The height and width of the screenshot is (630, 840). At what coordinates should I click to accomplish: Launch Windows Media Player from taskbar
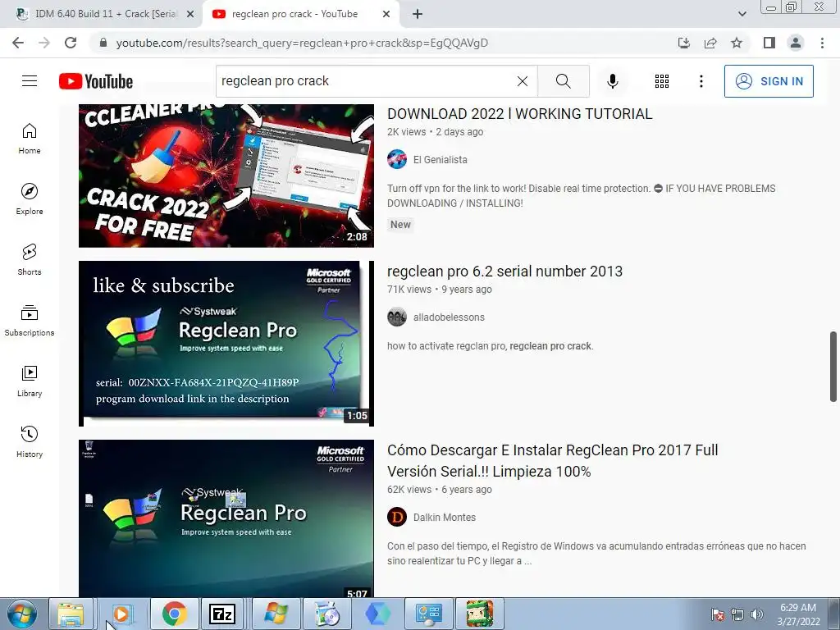121,614
